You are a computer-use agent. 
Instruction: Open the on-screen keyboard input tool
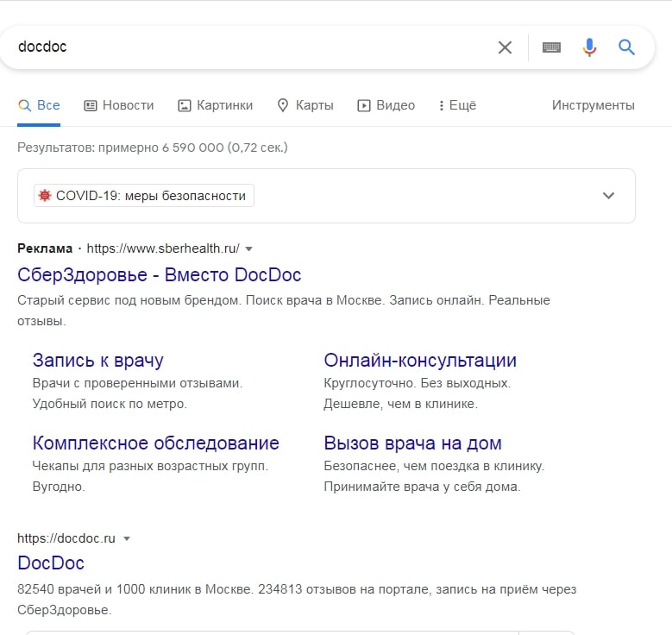pyautogui.click(x=551, y=47)
